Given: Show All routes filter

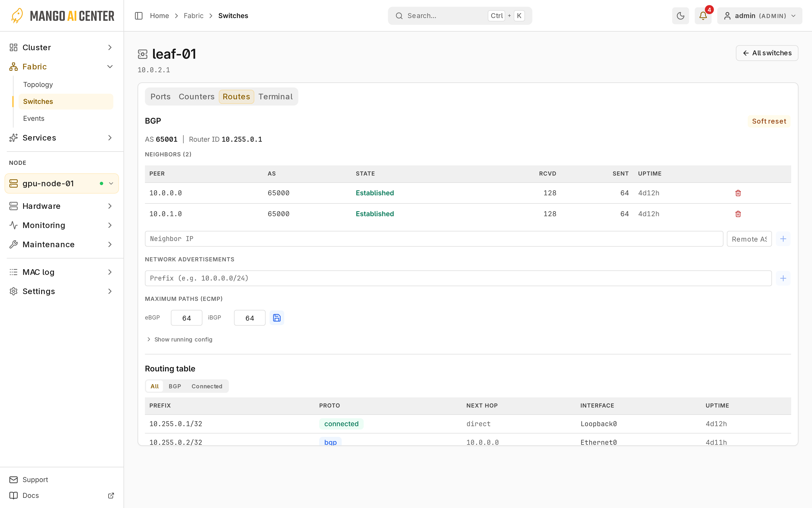Looking at the screenshot, I should pos(154,386).
